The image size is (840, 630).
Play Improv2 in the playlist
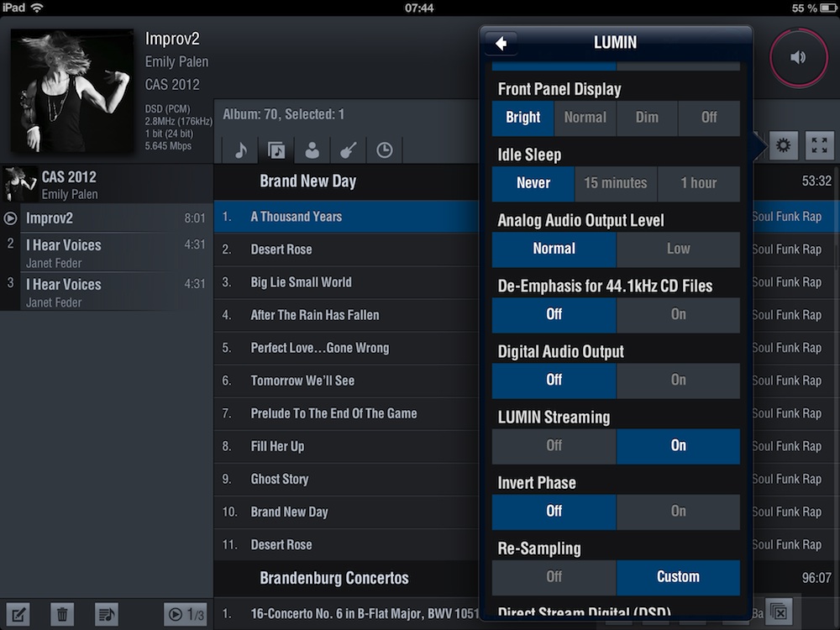click(x=107, y=218)
